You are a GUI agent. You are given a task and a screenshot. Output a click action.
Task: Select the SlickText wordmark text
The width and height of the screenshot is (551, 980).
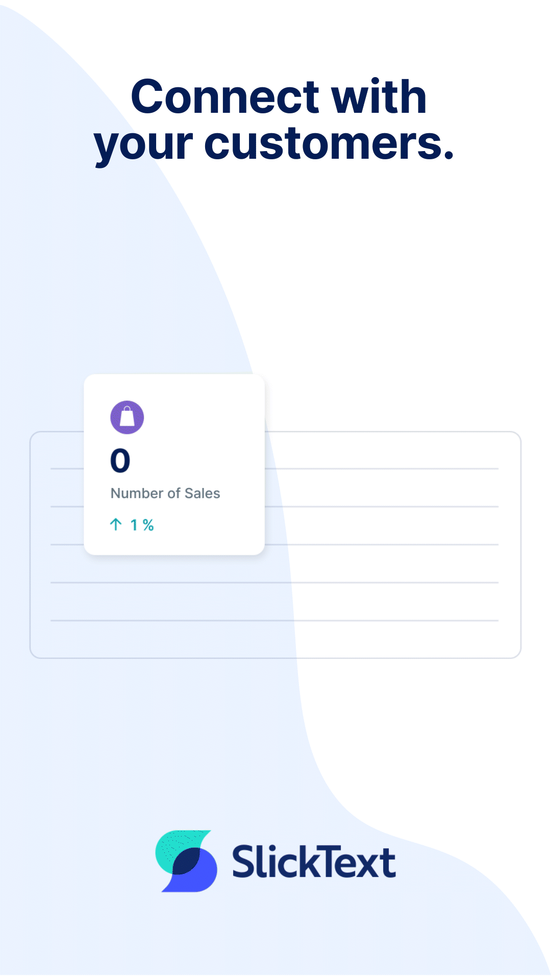pyautogui.click(x=314, y=862)
